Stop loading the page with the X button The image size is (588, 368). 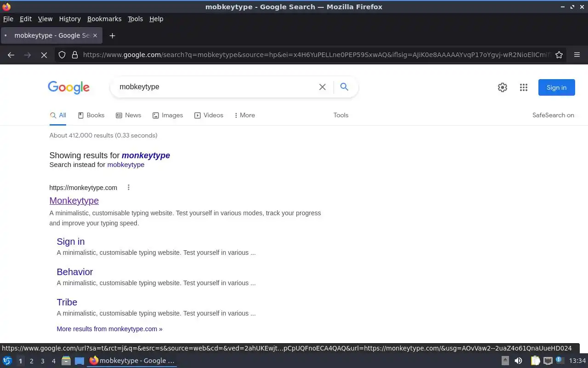tap(44, 55)
